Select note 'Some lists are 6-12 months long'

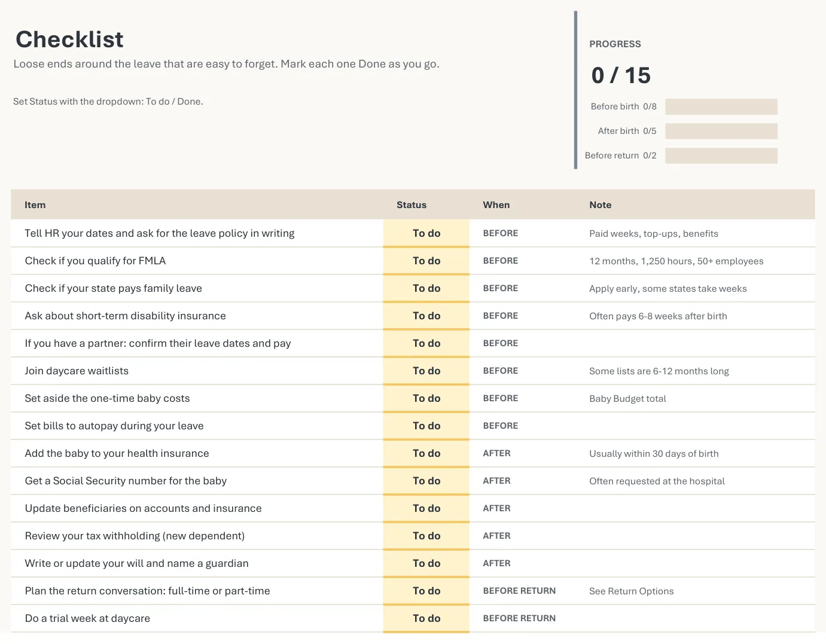click(x=659, y=371)
